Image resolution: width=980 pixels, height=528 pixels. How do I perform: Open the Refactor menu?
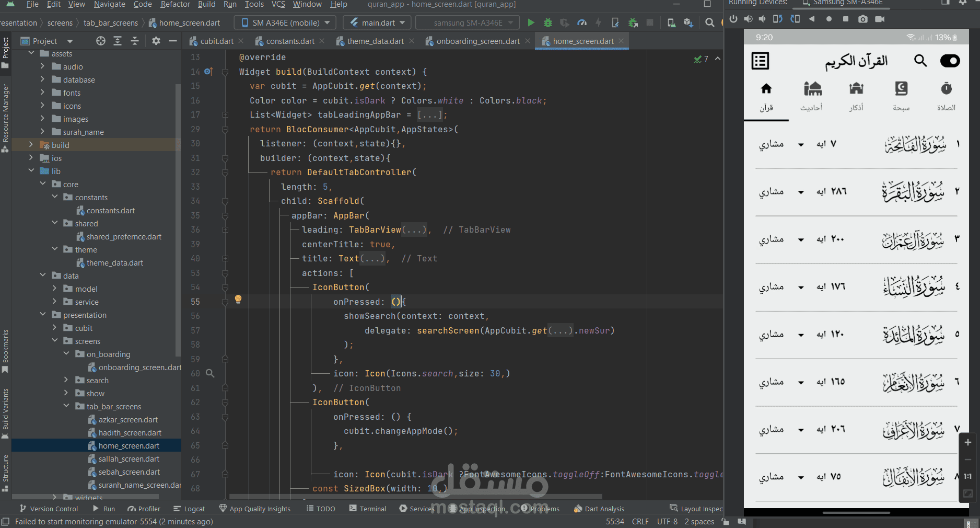tap(175, 4)
